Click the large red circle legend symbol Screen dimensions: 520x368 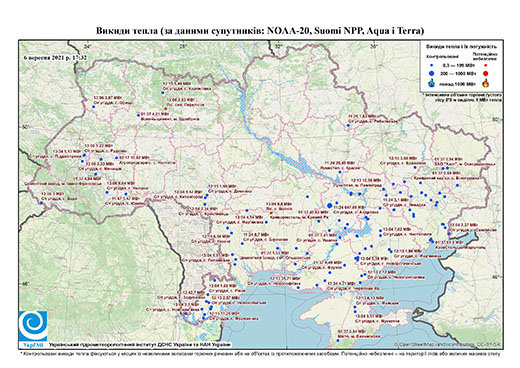click(x=486, y=73)
